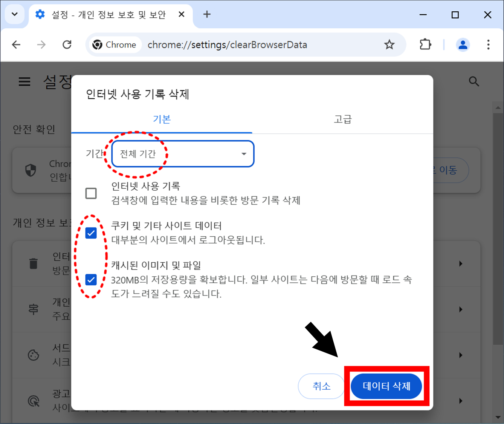This screenshot has width=504, height=424.
Task: Open the settings search magnifier icon
Action: [474, 81]
